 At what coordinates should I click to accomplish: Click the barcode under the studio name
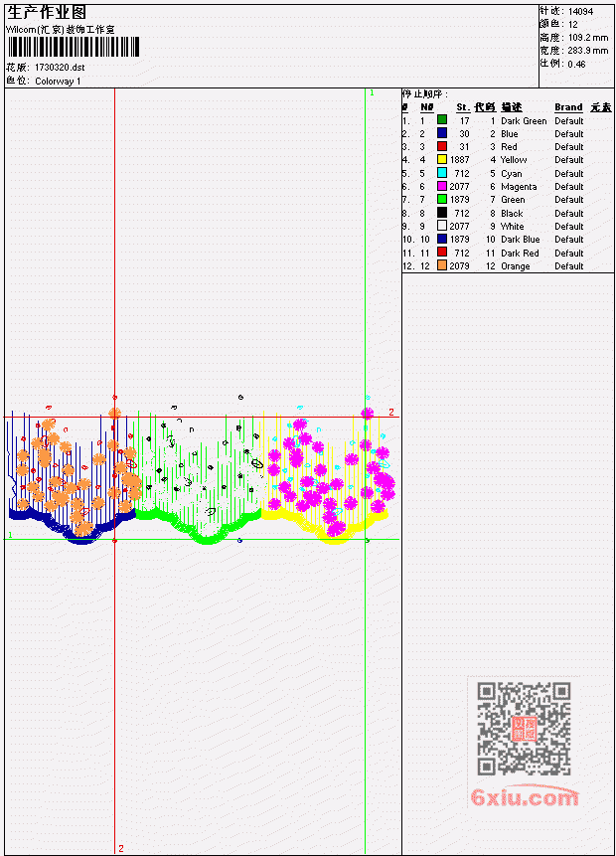[74, 47]
